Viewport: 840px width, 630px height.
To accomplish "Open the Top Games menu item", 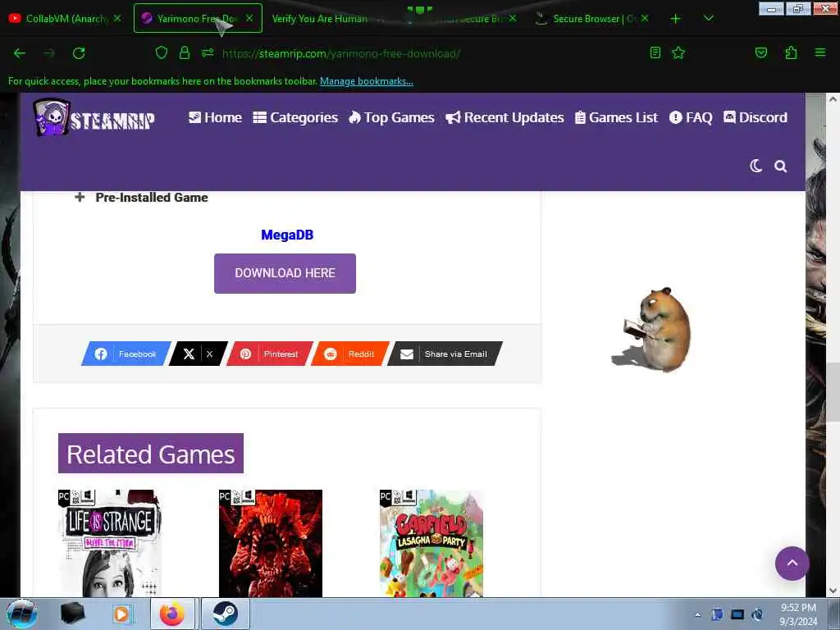I will pyautogui.click(x=391, y=117).
